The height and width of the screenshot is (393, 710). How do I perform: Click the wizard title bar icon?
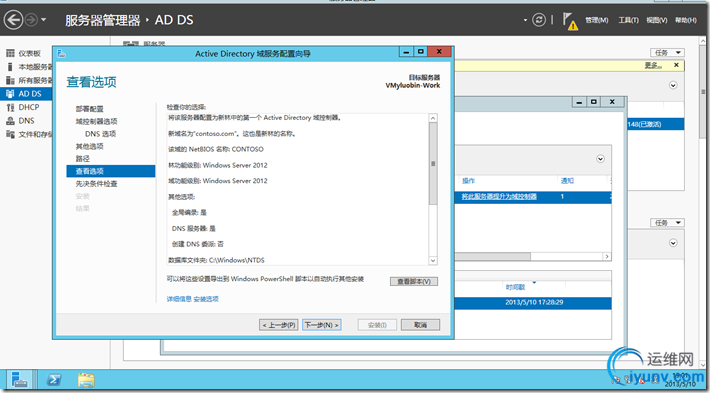(x=61, y=54)
